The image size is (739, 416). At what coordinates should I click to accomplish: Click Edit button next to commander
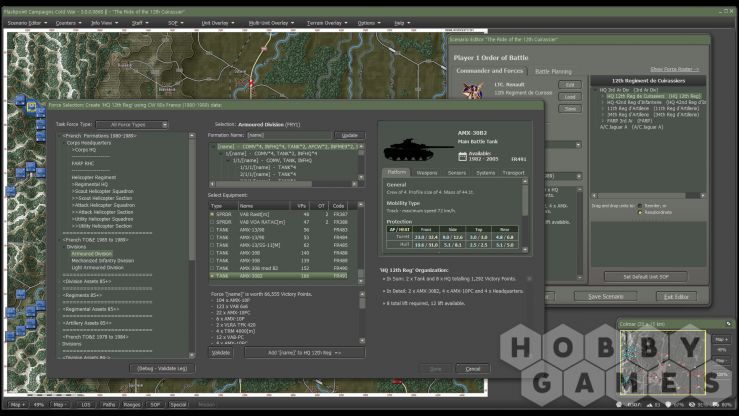[570, 85]
